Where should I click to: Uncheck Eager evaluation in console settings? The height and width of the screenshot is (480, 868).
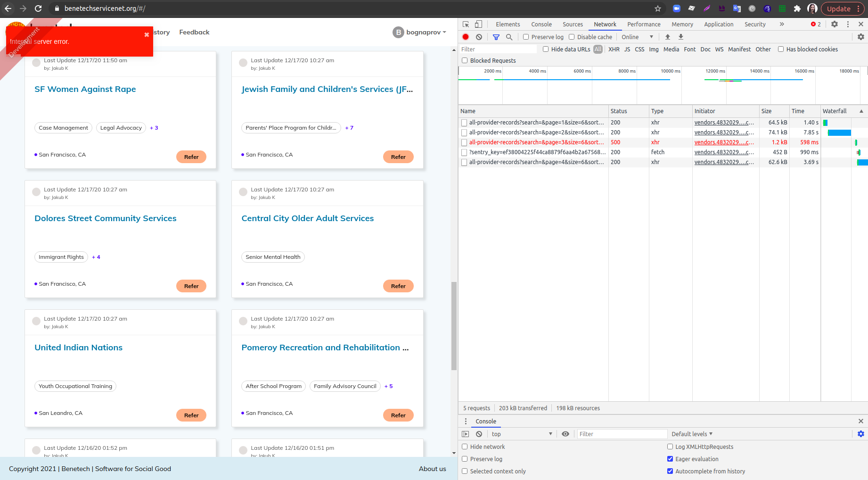tap(670, 459)
